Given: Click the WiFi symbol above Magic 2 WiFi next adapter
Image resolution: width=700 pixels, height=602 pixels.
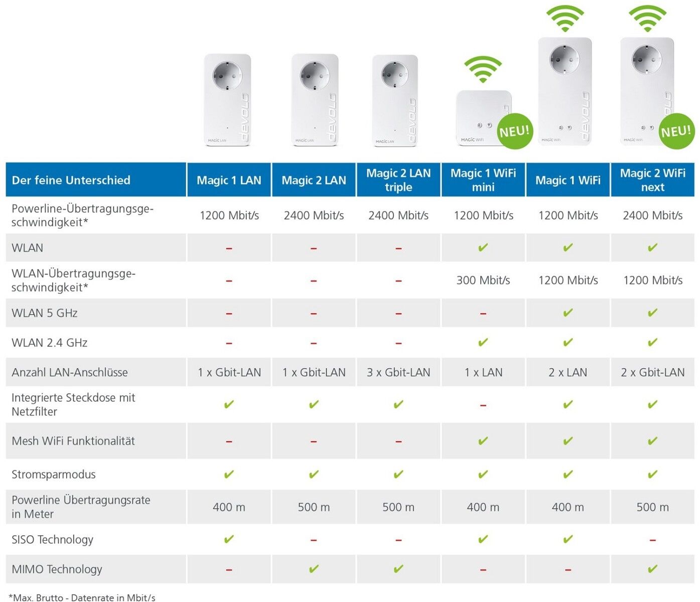Looking at the screenshot, I should pyautogui.click(x=647, y=19).
